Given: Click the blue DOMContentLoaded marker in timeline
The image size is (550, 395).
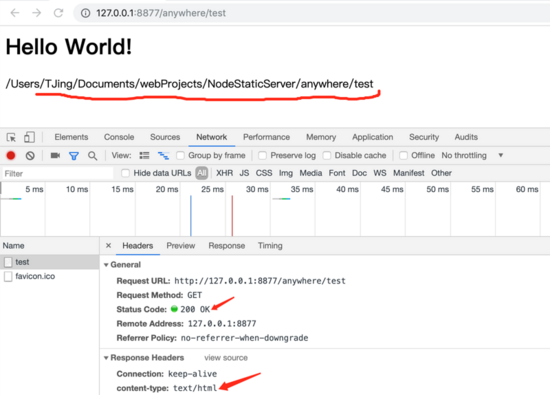Looking at the screenshot, I should pyautogui.click(x=191, y=216).
